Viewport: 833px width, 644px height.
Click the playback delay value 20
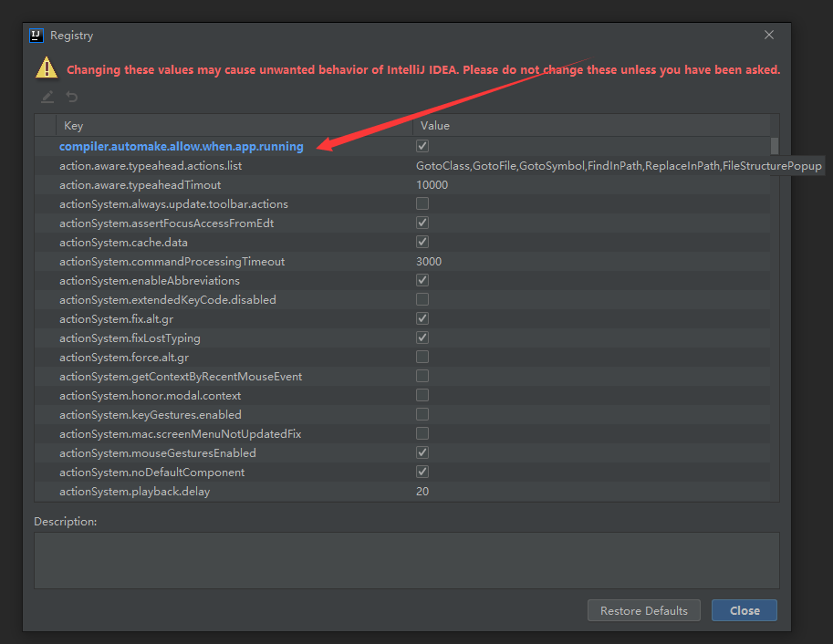pyautogui.click(x=422, y=492)
